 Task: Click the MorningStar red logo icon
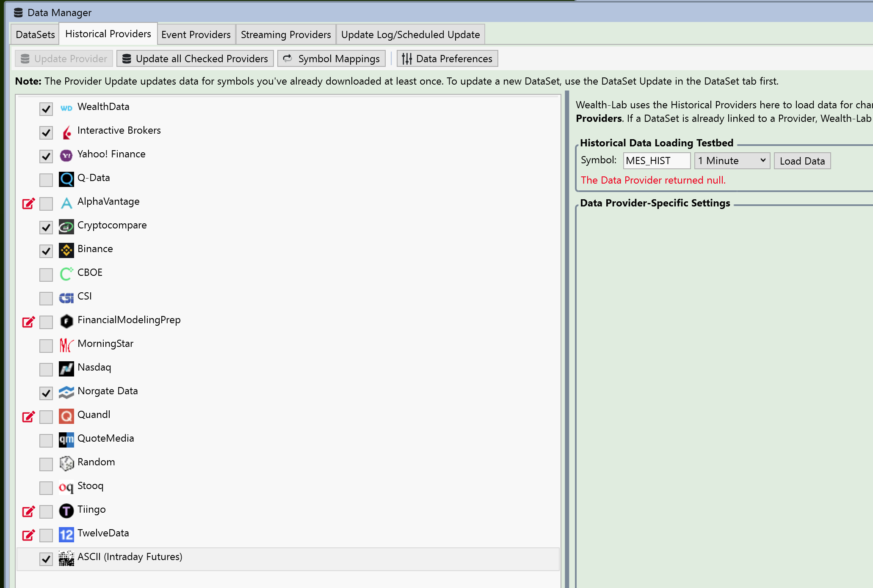66,345
